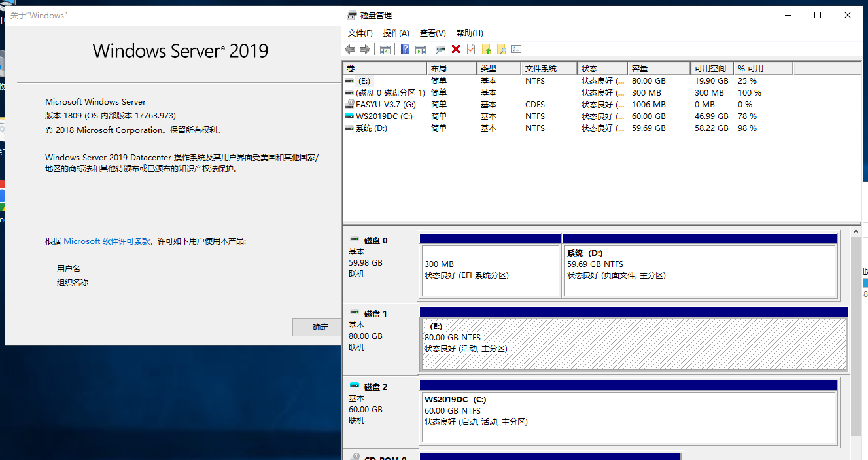Sort by the 容量 column header
Screen dimensions: 868x460
coord(659,68)
